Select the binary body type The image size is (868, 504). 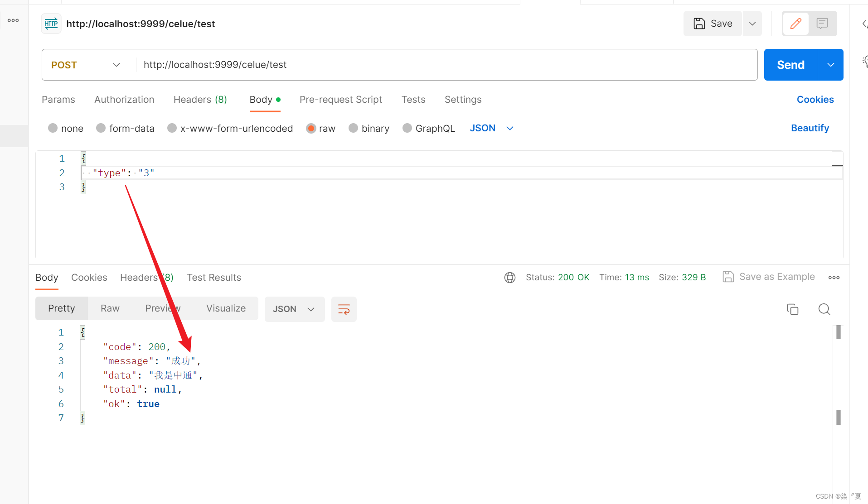tap(369, 129)
